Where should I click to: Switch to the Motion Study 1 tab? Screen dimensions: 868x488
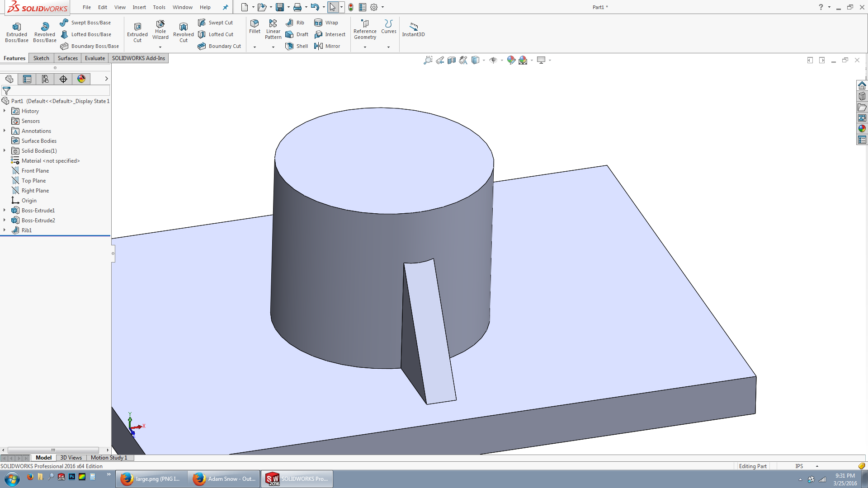(109, 458)
